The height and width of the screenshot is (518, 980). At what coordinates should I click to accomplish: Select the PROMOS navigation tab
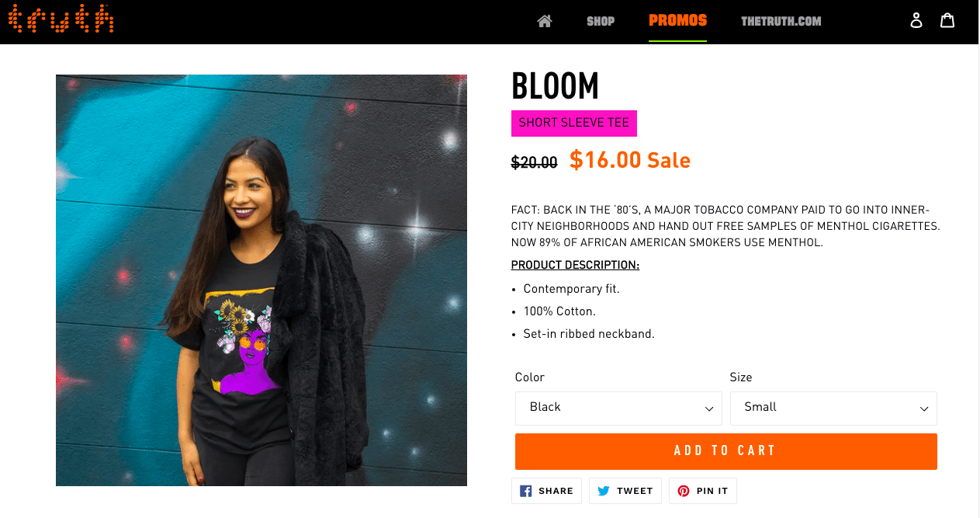point(677,20)
